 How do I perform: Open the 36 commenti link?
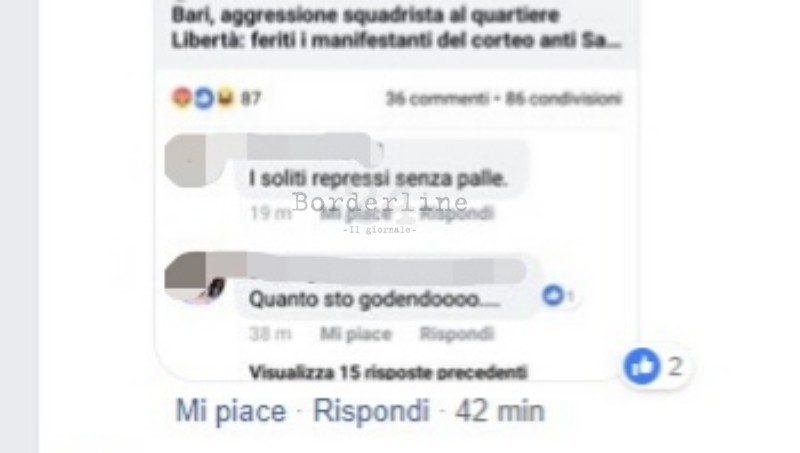click(437, 98)
